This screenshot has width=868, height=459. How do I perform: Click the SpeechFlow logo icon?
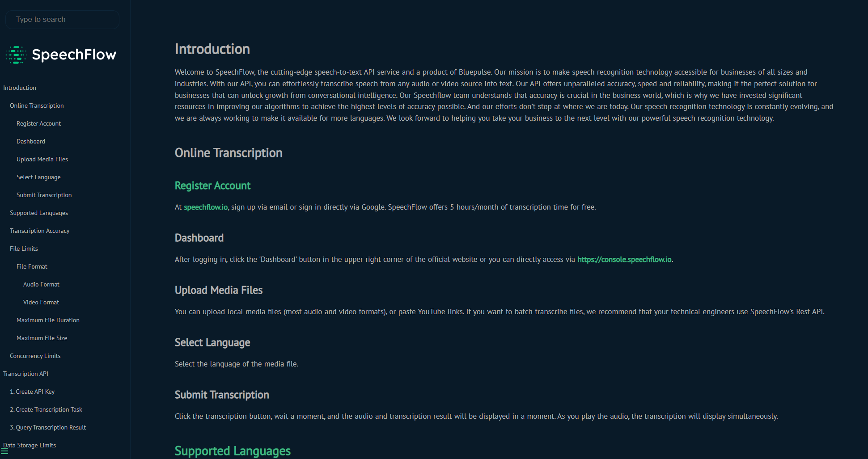click(16, 55)
